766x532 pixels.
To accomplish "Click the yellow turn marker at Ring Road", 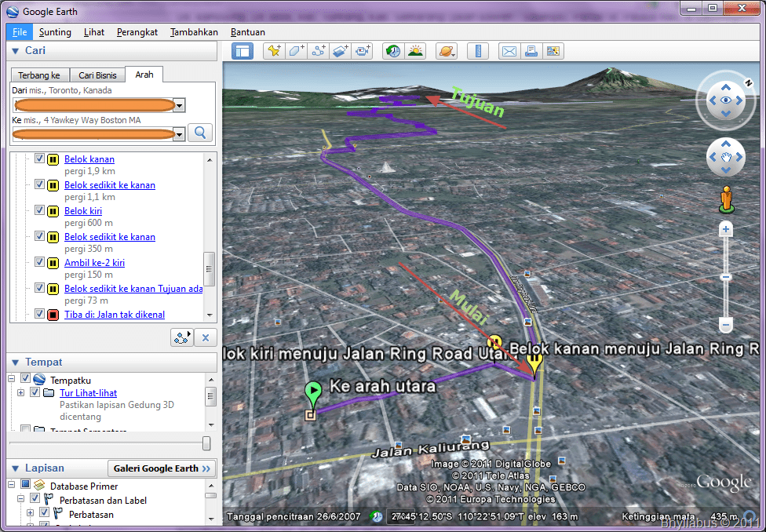I will (x=535, y=363).
